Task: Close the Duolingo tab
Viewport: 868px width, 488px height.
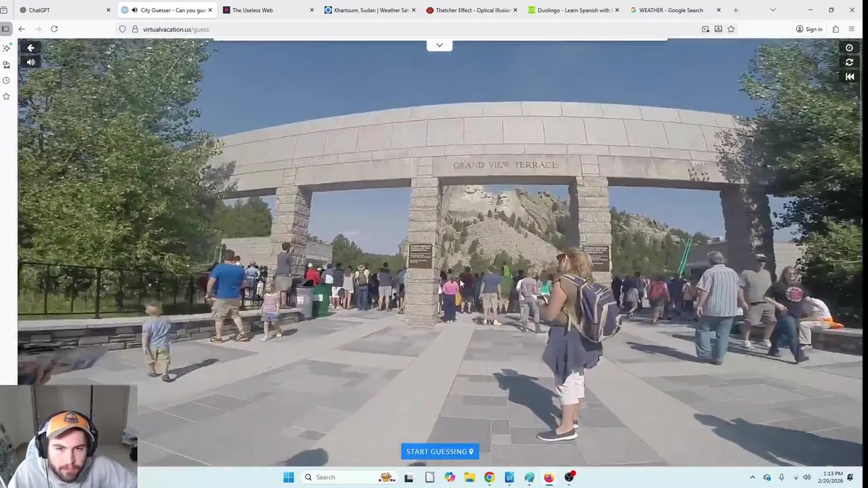Action: [617, 10]
